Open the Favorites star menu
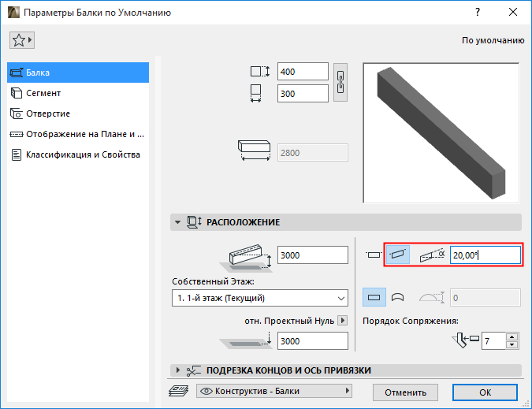532x409 pixels. 22,40
